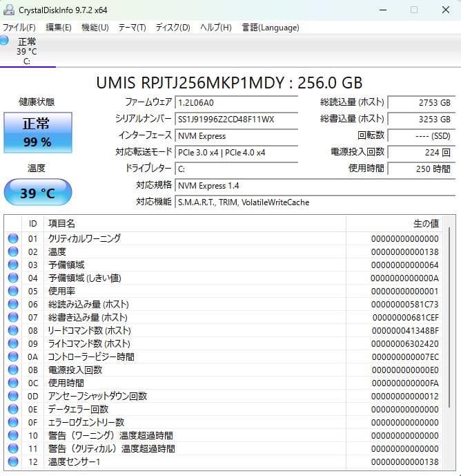Screen dimensions: 461x476
Task: Click status icon for row 03 予備領域
Action: (x=13, y=265)
